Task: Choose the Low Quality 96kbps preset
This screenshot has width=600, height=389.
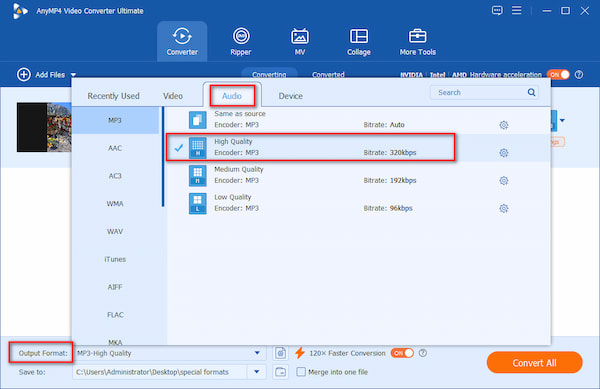Action: (359, 203)
